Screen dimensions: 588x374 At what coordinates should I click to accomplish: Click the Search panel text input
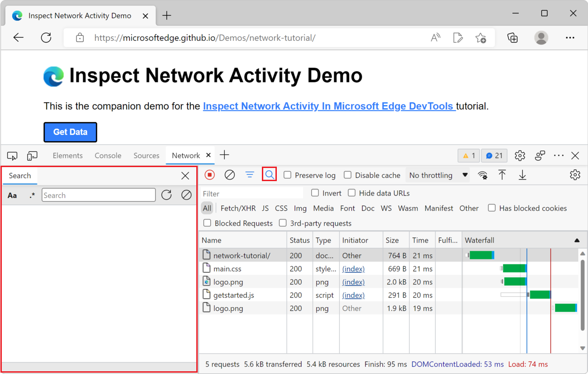[x=99, y=195]
